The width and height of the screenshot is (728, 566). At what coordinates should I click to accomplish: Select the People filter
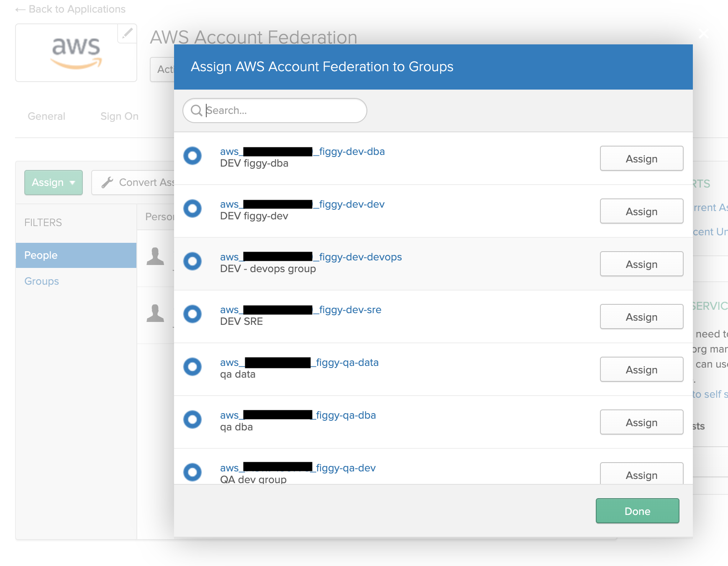(40, 255)
